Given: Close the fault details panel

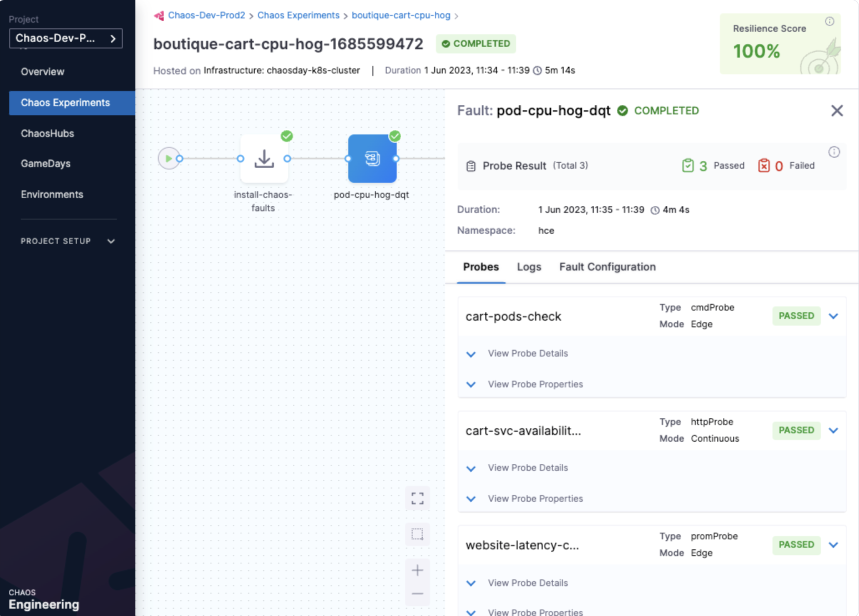Looking at the screenshot, I should tap(837, 110).
